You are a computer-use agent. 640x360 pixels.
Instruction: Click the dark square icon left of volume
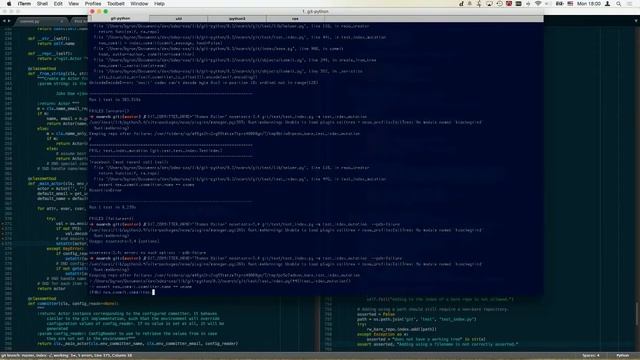[518, 4]
